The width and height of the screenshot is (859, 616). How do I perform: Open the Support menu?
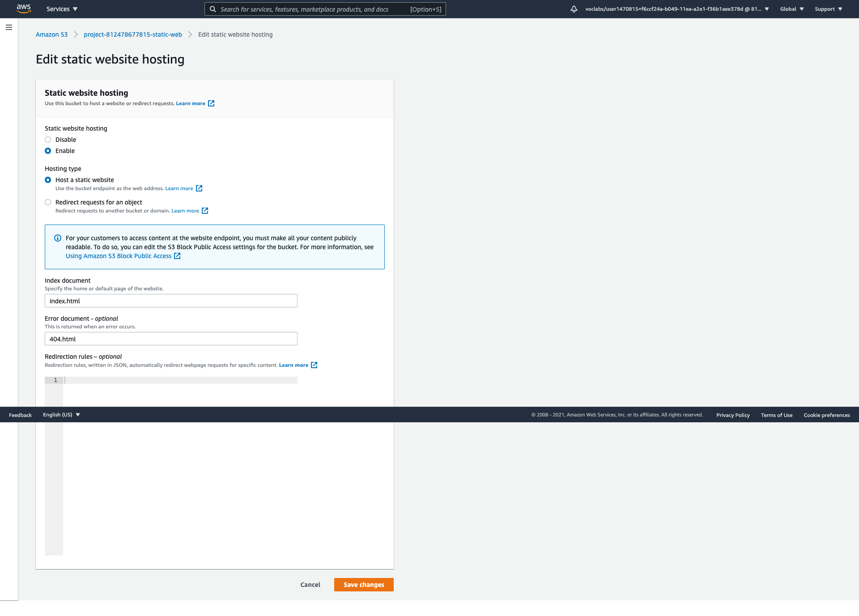[x=828, y=9]
